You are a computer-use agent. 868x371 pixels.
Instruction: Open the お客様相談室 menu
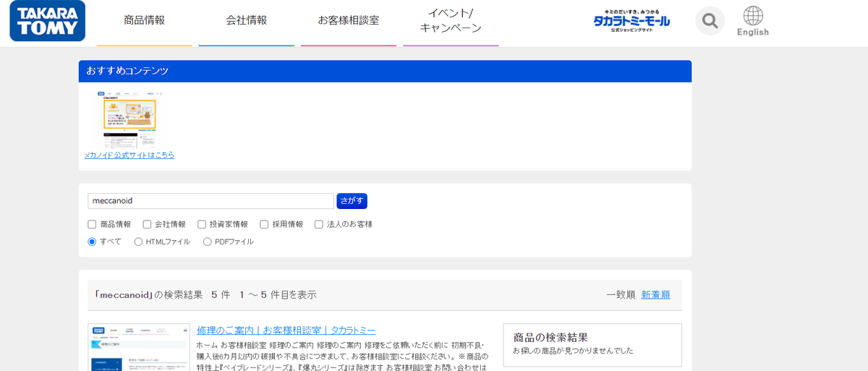[x=349, y=20]
